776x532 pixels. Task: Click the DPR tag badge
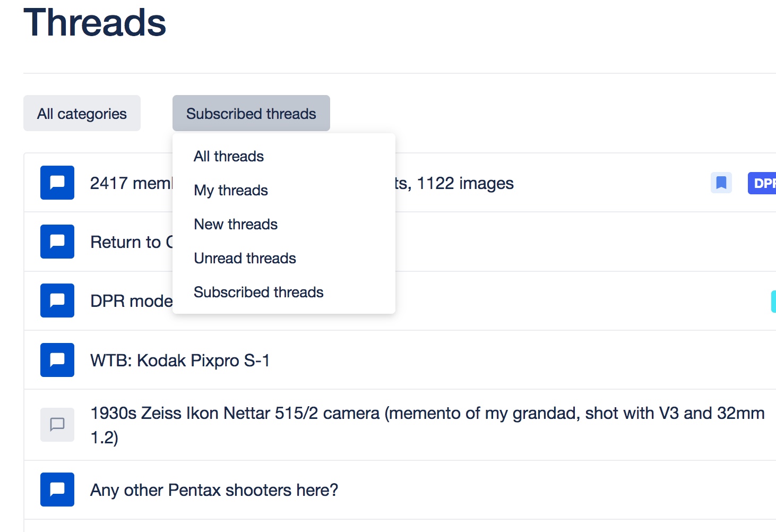(x=763, y=183)
